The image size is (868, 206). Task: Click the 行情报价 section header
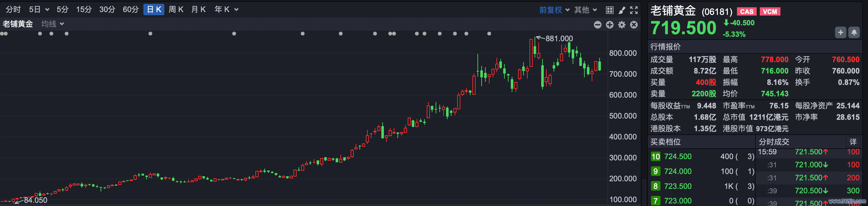(666, 47)
